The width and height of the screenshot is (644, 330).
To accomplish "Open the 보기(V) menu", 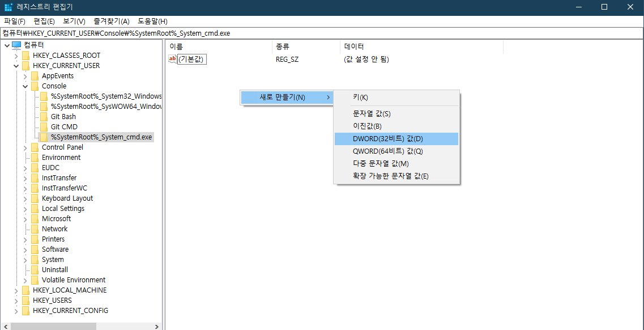I will tap(74, 22).
